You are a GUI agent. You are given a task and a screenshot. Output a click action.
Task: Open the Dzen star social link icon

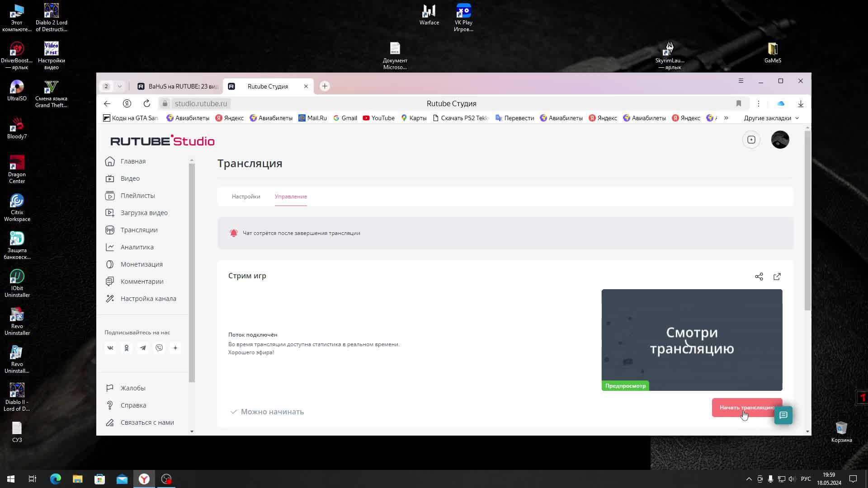click(175, 348)
